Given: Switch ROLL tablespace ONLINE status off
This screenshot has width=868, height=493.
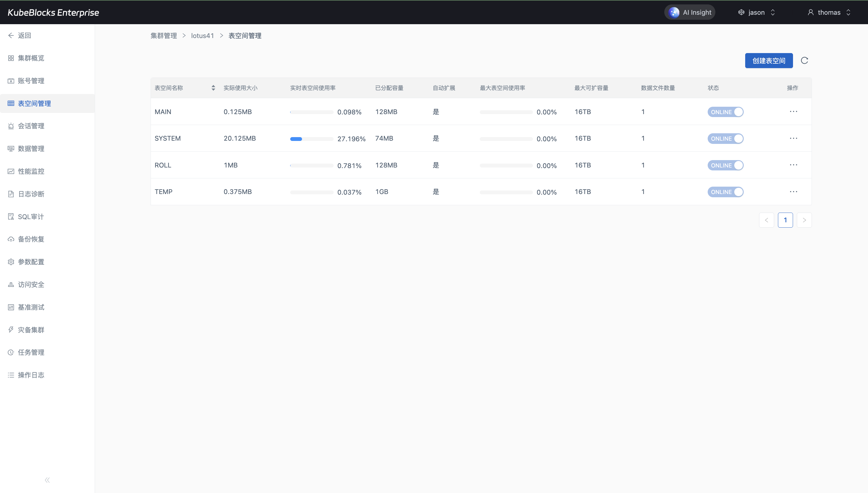Looking at the screenshot, I should [725, 166].
